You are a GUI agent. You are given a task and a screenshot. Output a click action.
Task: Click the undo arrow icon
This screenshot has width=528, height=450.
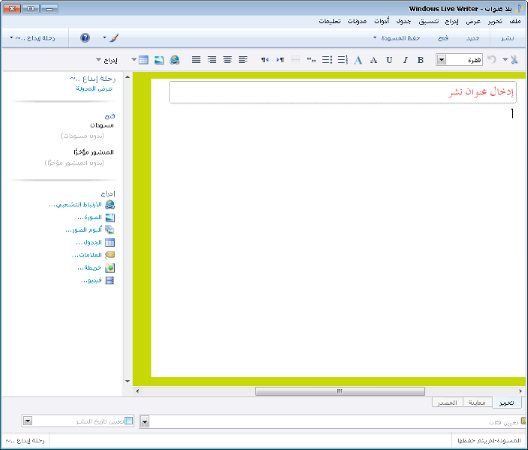pyautogui.click(x=492, y=60)
